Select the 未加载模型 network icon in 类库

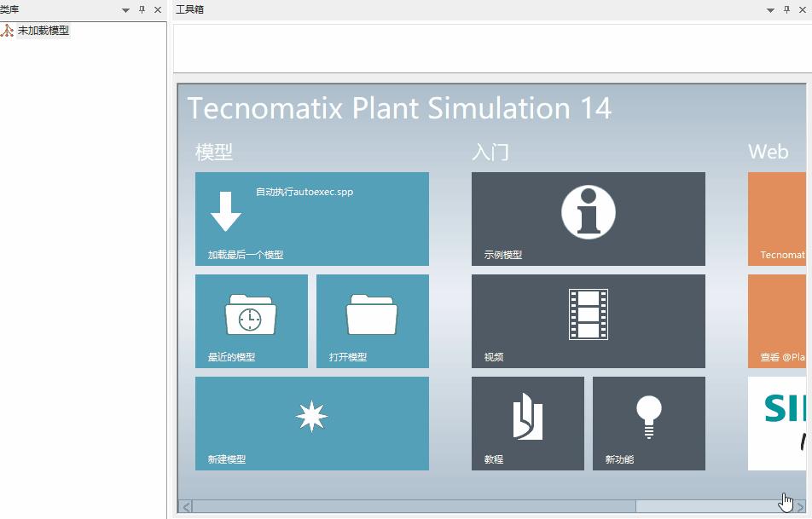point(9,29)
